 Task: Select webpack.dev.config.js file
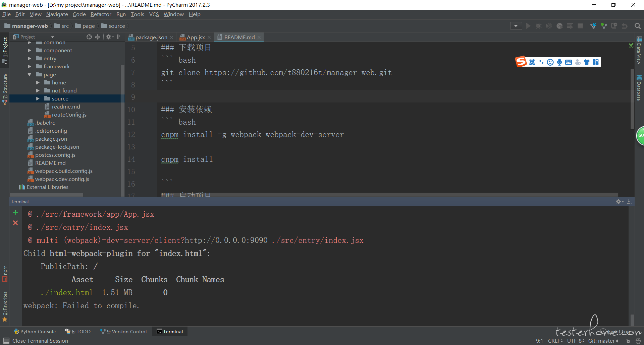[x=62, y=179]
